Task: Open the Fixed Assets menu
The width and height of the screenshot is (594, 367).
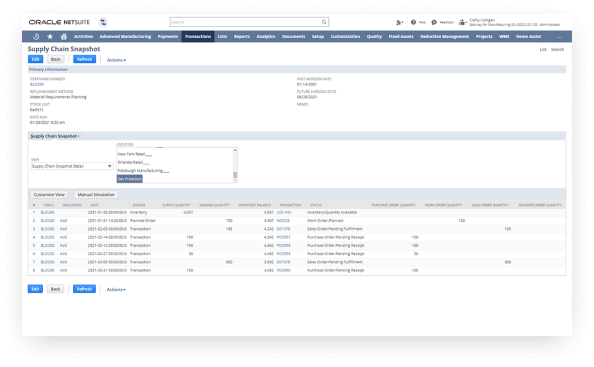Action: [401, 36]
